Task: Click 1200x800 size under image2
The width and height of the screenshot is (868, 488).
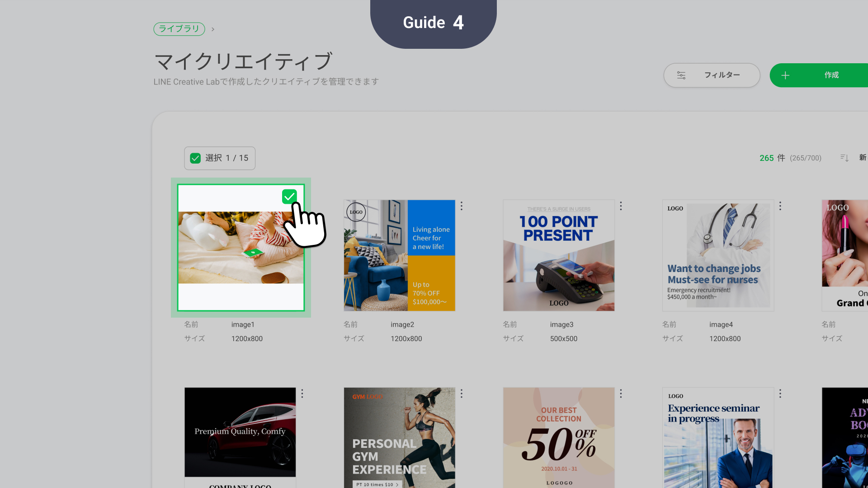Action: point(406,338)
